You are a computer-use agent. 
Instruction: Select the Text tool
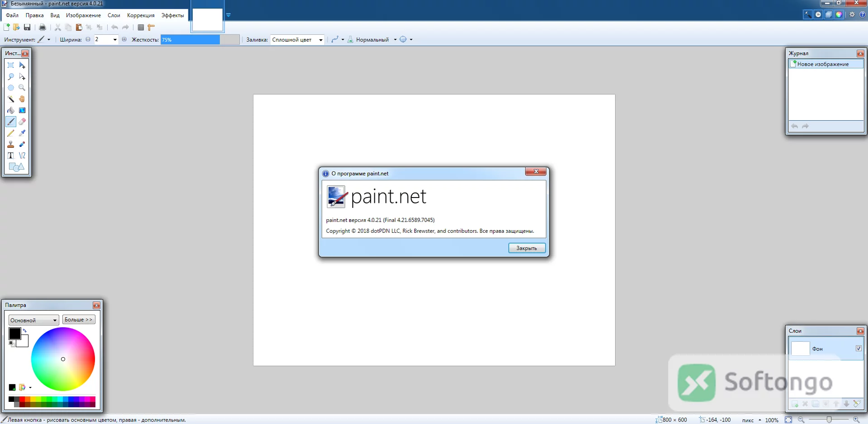coord(11,155)
